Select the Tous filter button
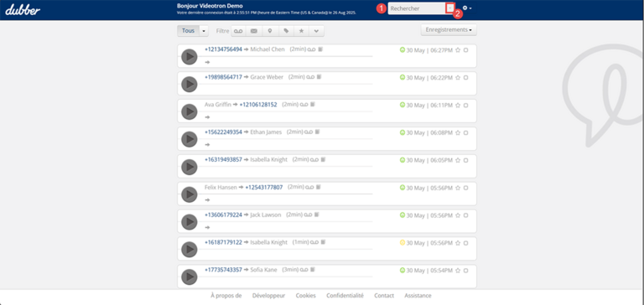Image resolution: width=644 pixels, height=305 pixels. coord(188,31)
